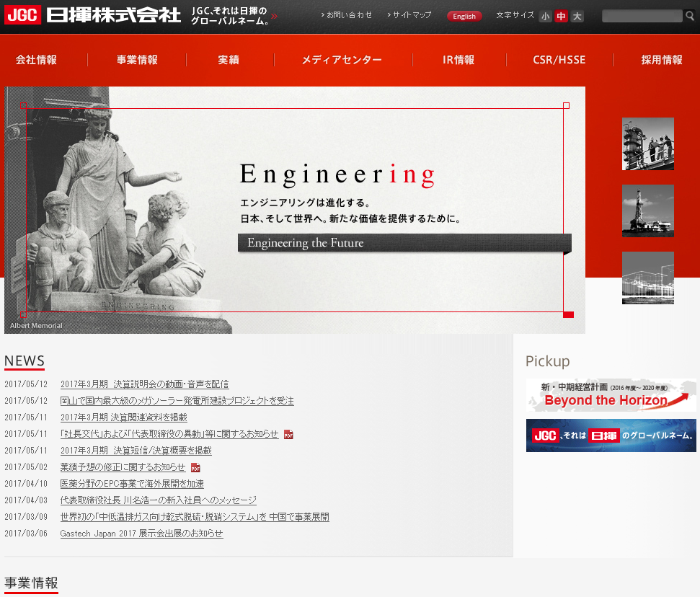Open the IR情報 menu
This screenshot has width=700, height=597.
tap(458, 60)
